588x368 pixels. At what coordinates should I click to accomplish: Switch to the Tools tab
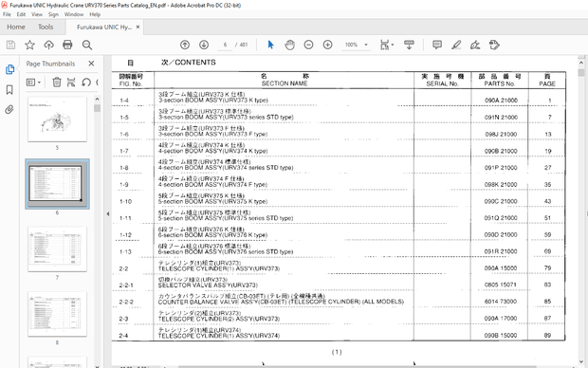pos(46,27)
